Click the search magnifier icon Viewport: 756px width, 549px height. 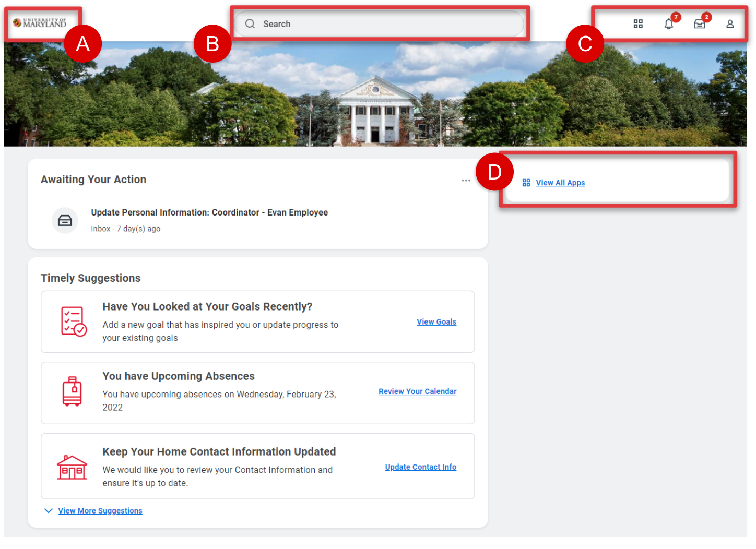click(250, 23)
